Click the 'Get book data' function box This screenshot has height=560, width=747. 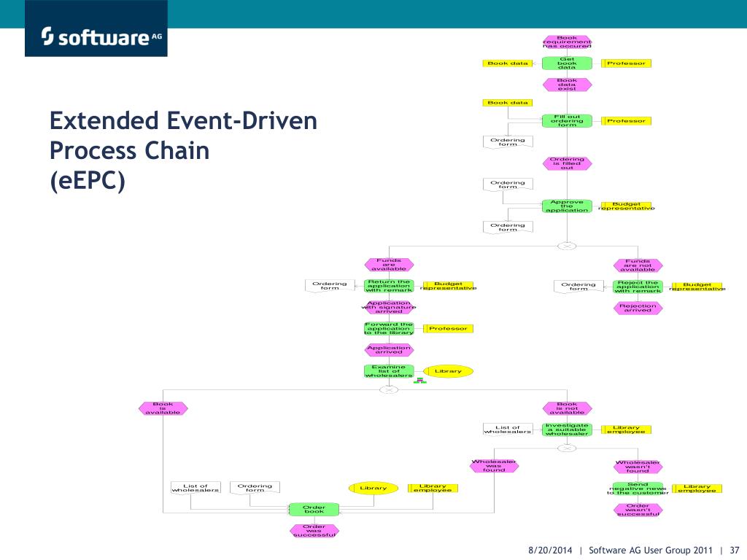click(567, 63)
